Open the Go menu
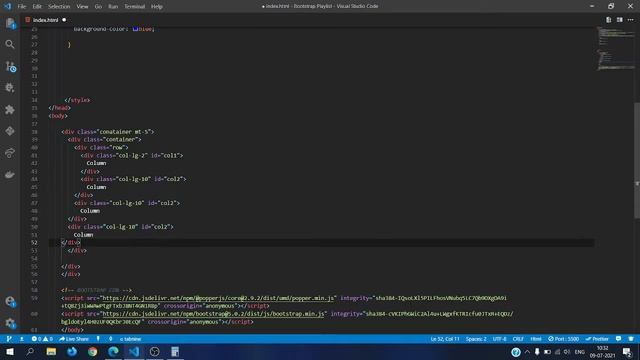 point(98,7)
